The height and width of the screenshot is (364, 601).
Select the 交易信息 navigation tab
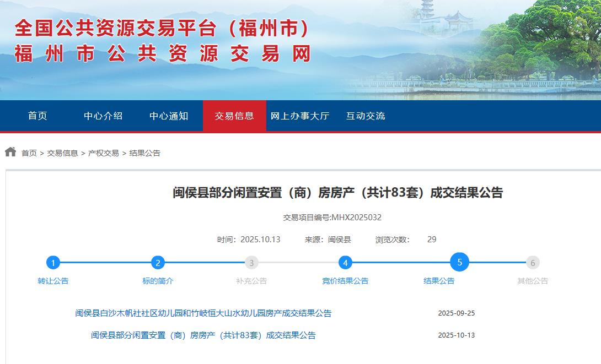(x=234, y=116)
